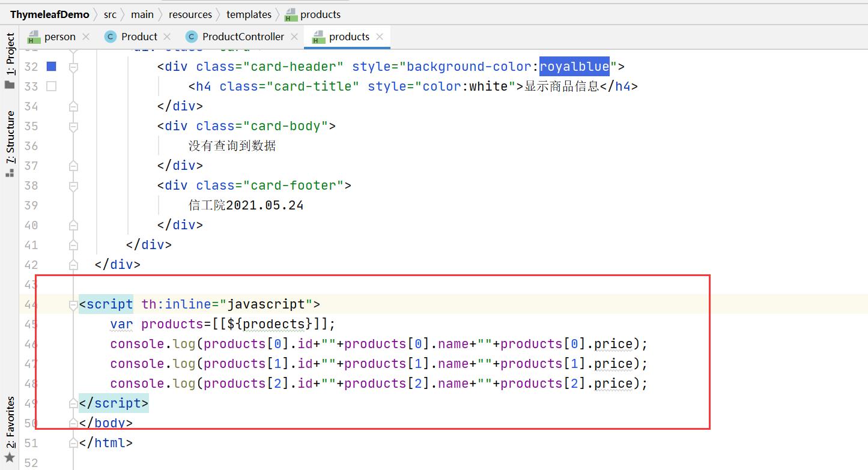Click the fold marker on line 41
Viewport: 868px width, 470px height.
point(73,246)
